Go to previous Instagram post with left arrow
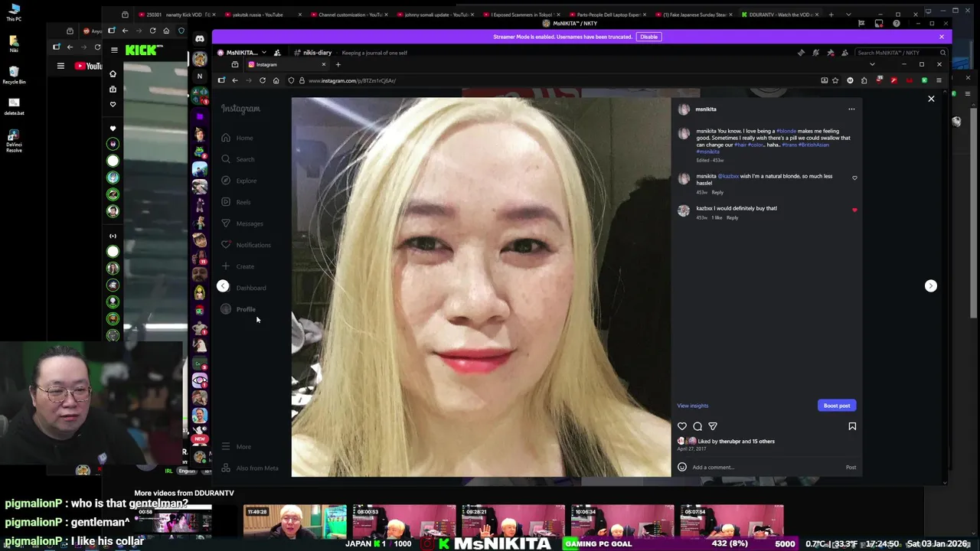The image size is (980, 551). click(x=223, y=285)
